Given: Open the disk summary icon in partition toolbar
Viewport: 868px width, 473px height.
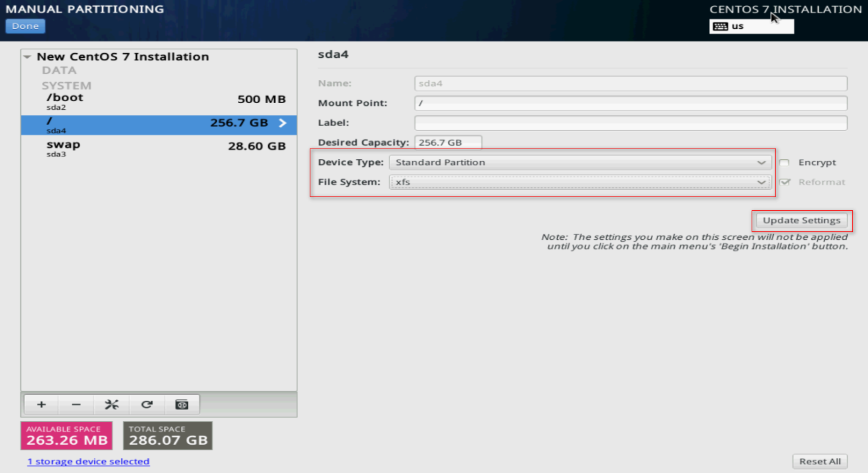Looking at the screenshot, I should [x=182, y=405].
